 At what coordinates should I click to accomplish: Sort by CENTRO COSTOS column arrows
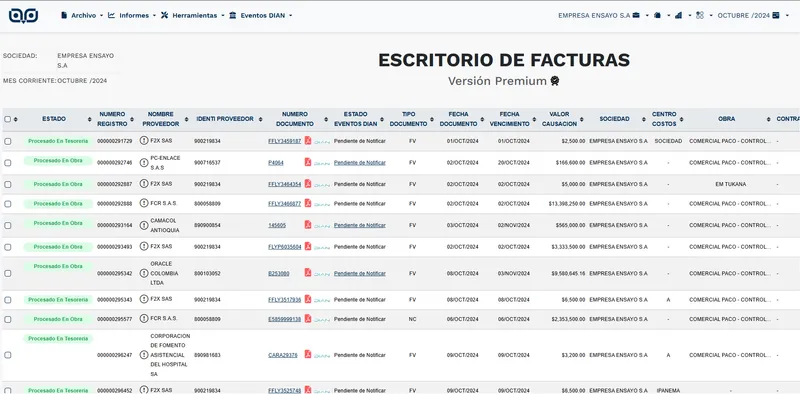coord(681,119)
